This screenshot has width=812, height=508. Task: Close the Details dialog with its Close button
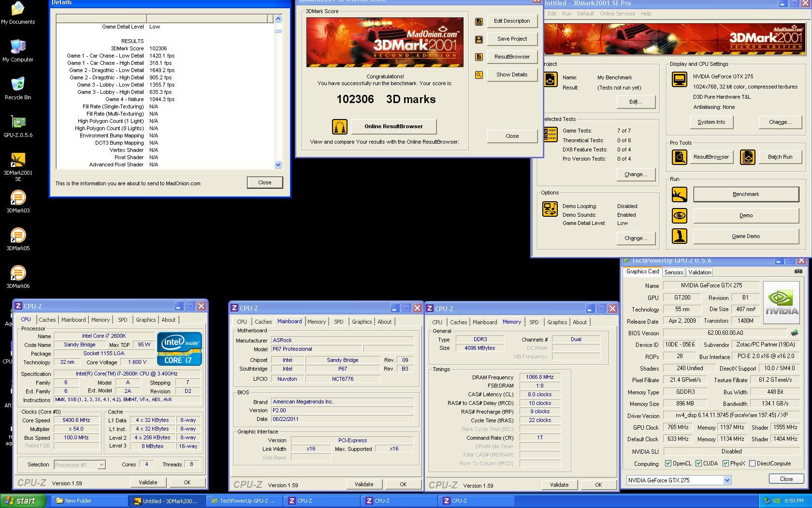point(264,182)
